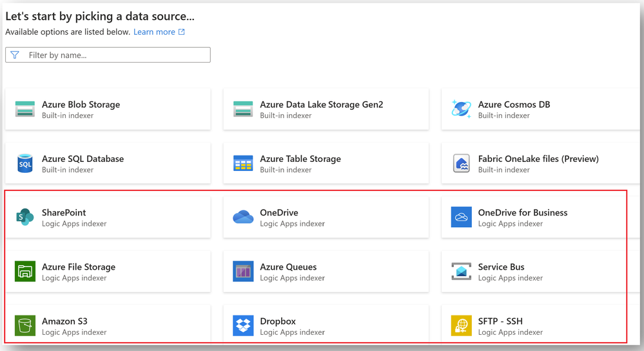The height and width of the screenshot is (351, 644).
Task: Select the SFTP - SSH icon
Action: point(461,326)
